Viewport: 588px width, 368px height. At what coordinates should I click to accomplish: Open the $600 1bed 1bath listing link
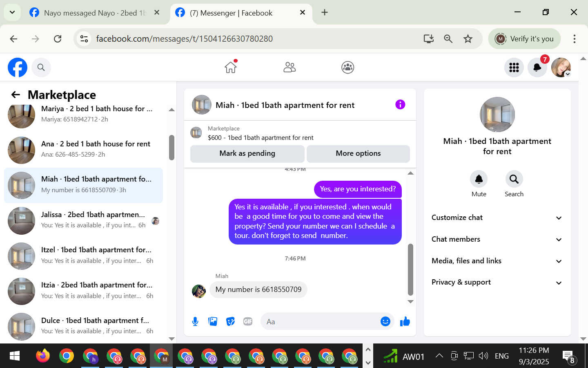(261, 138)
